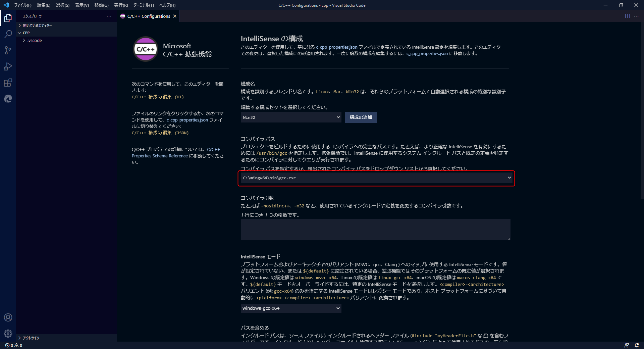Open the Explorer view in the activity bar
The width and height of the screenshot is (644, 349).
coord(8,18)
